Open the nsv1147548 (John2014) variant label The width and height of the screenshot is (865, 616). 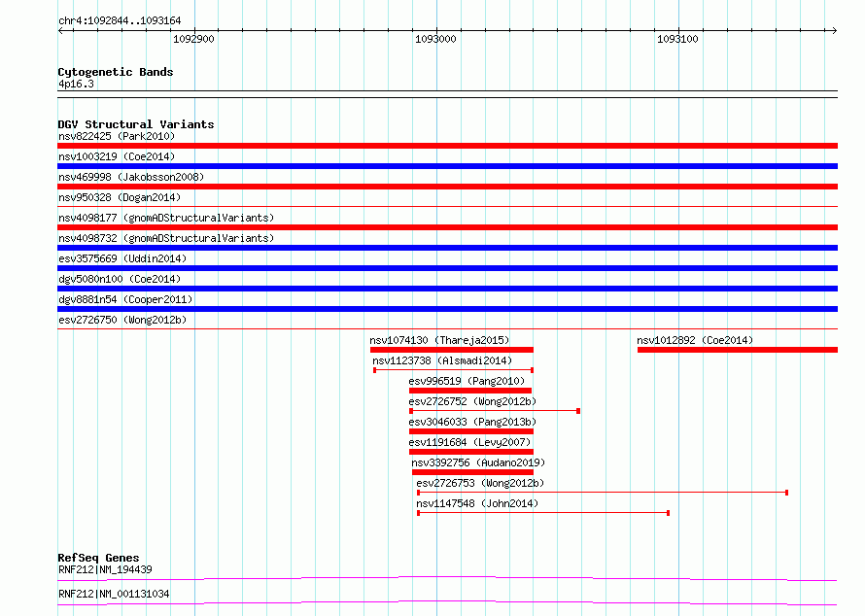pos(478,503)
